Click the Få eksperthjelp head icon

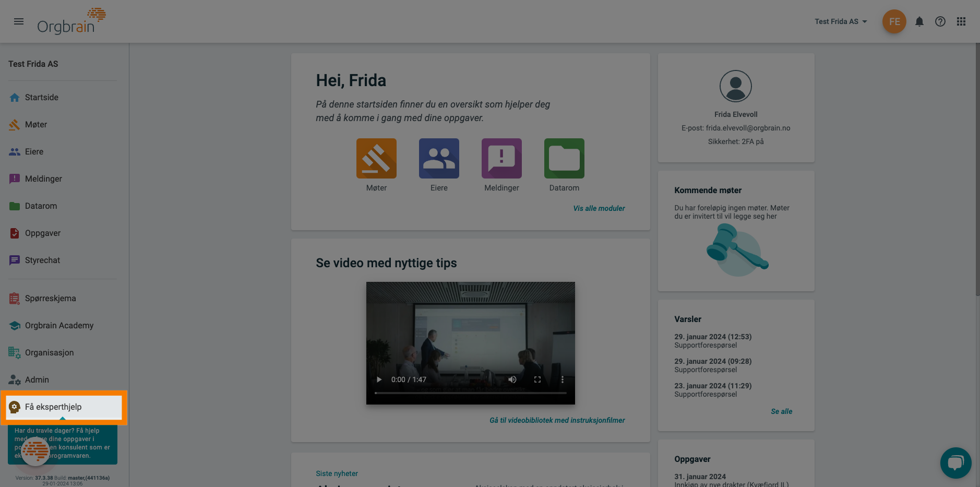point(15,407)
